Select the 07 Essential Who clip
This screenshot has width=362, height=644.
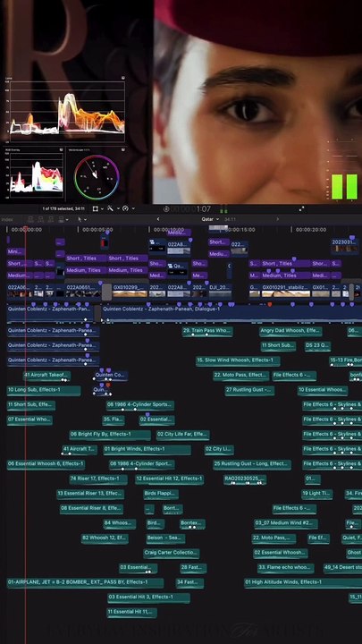[29, 420]
